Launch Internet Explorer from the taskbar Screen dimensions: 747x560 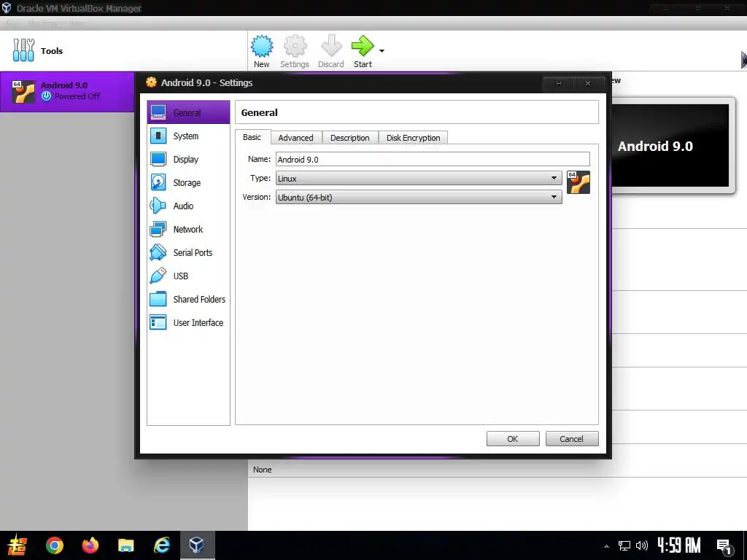click(x=161, y=545)
